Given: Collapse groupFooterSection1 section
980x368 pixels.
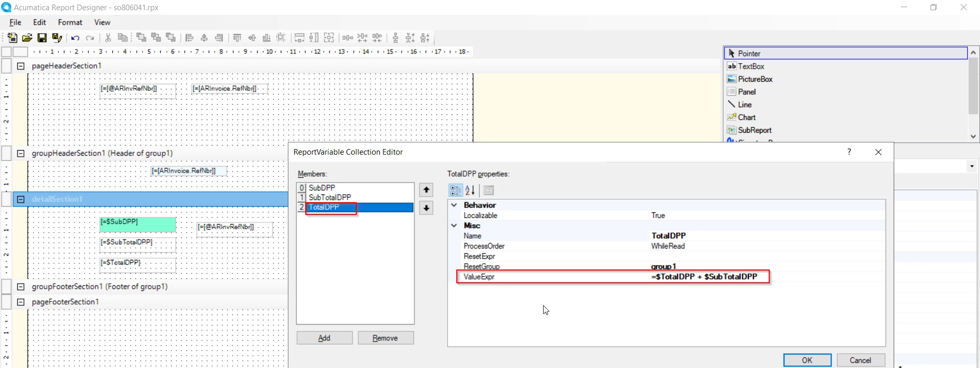Looking at the screenshot, I should [21, 286].
